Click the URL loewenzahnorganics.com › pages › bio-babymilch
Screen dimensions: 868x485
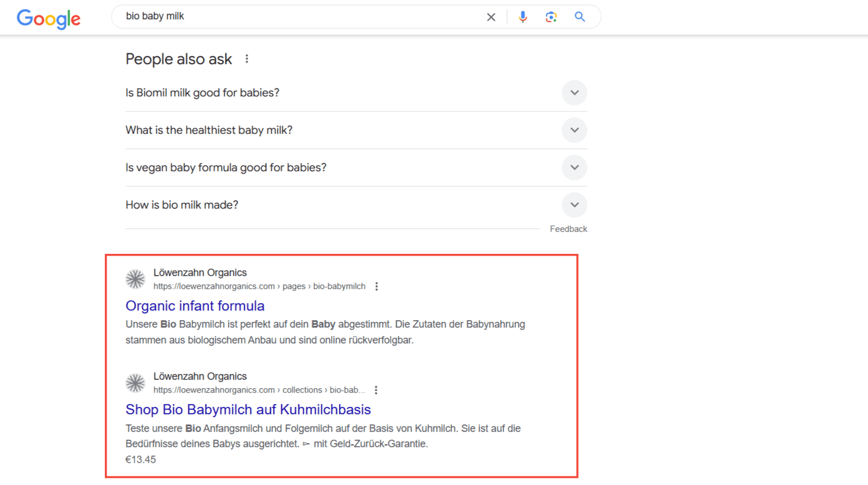(x=259, y=287)
